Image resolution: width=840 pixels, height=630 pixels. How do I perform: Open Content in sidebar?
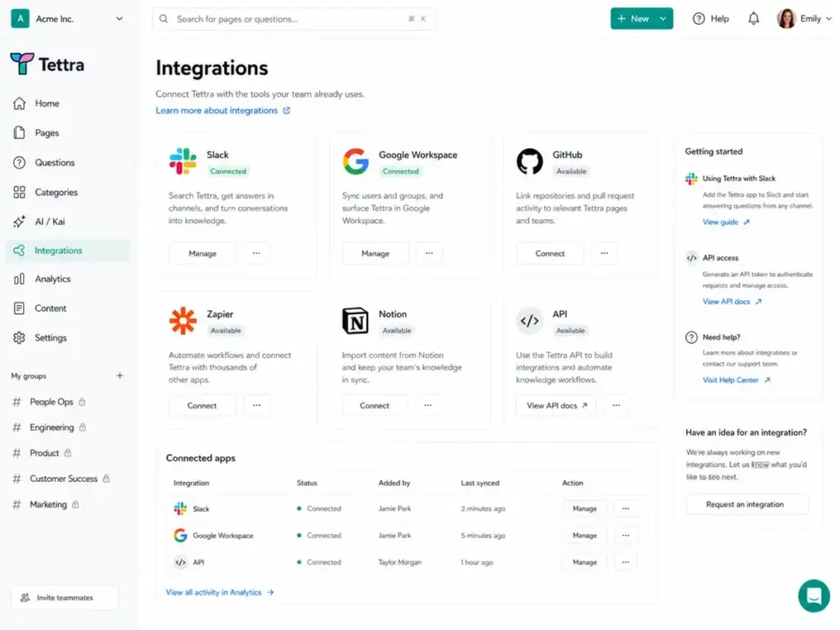[67, 308]
